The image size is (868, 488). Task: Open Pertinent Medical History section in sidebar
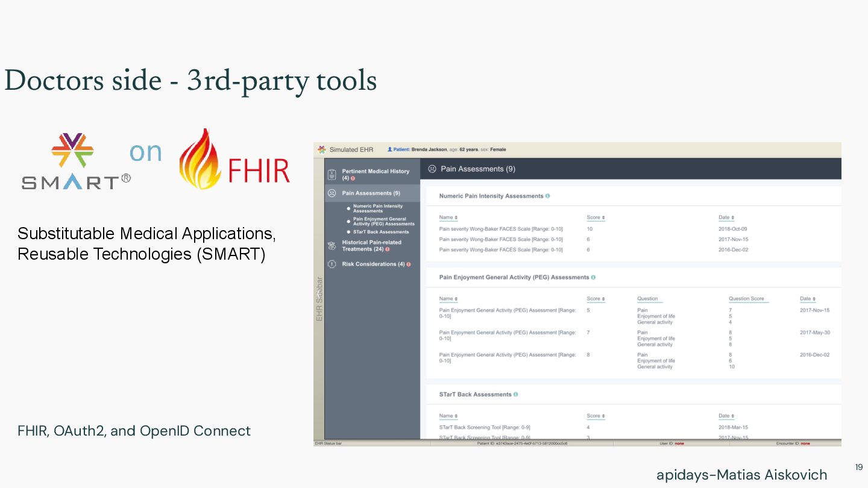point(372,175)
